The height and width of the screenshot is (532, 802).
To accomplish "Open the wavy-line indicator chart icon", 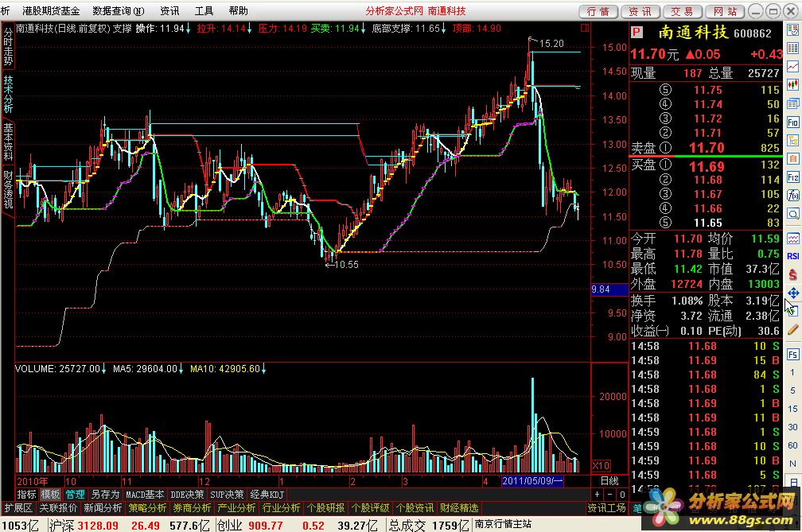I will coord(792,238).
